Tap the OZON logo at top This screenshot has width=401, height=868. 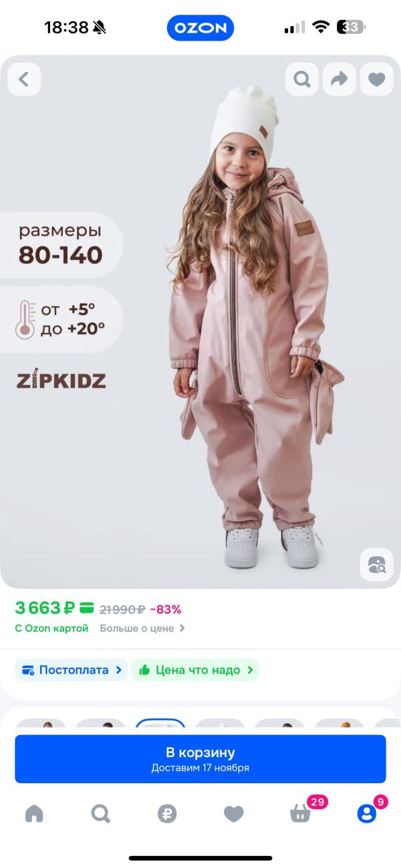point(200,28)
